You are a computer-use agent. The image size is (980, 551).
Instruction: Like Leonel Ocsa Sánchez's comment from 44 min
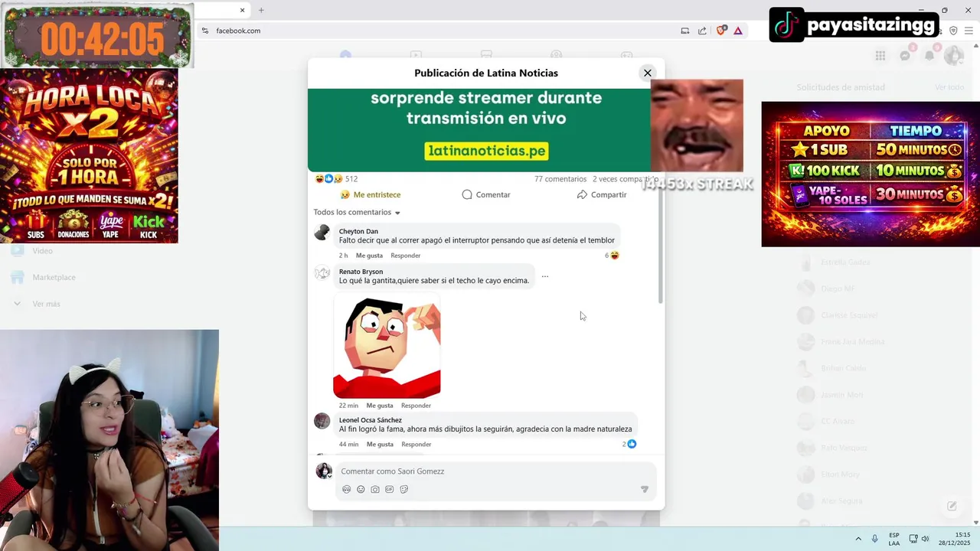click(x=380, y=445)
